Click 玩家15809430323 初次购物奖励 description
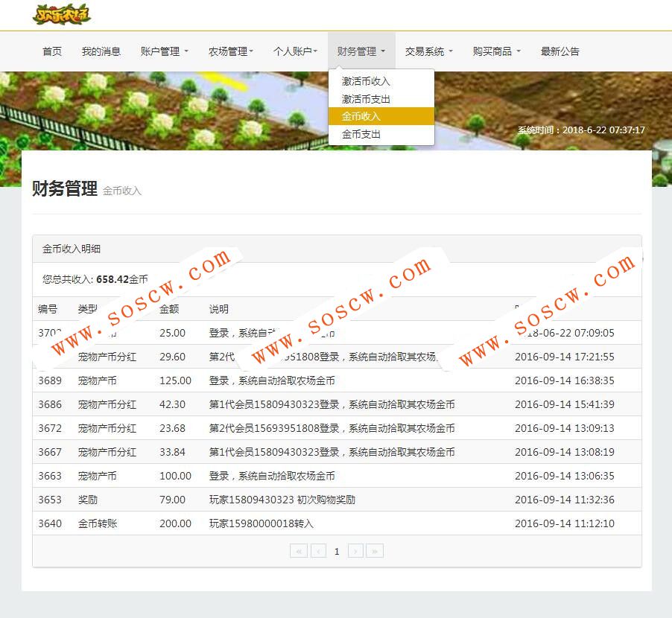Image resolution: width=672 pixels, height=618 pixels. (x=282, y=500)
